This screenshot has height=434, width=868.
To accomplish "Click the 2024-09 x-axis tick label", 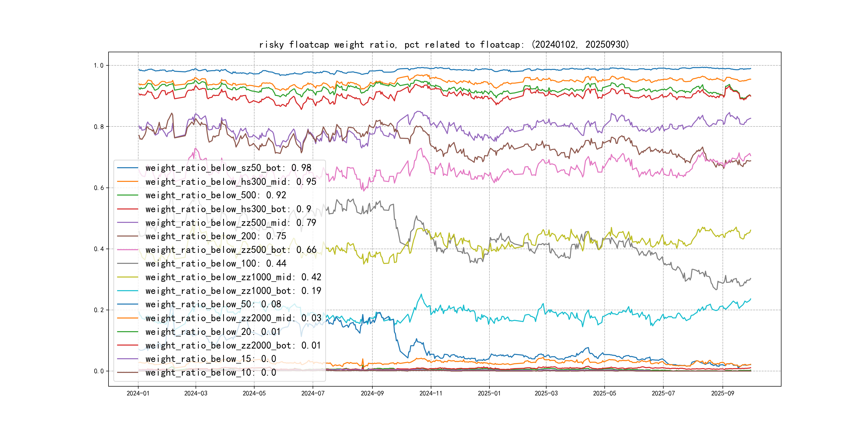I will pos(372,393).
